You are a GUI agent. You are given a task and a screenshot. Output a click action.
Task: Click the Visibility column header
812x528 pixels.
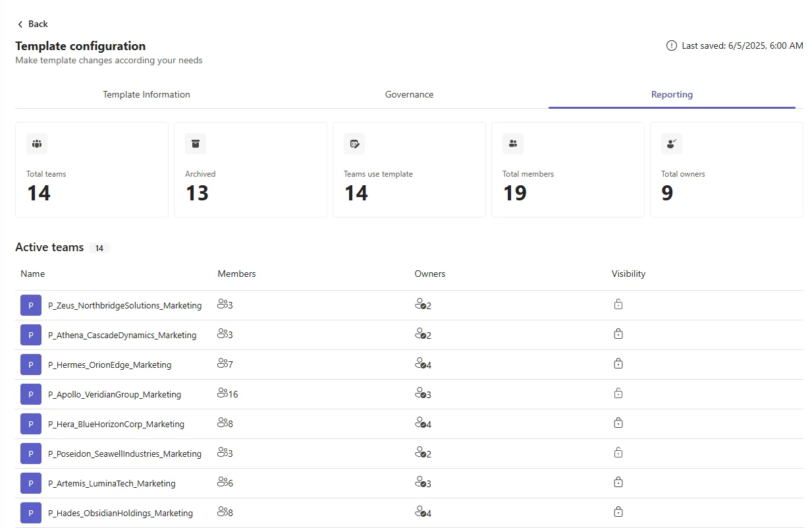pos(628,274)
